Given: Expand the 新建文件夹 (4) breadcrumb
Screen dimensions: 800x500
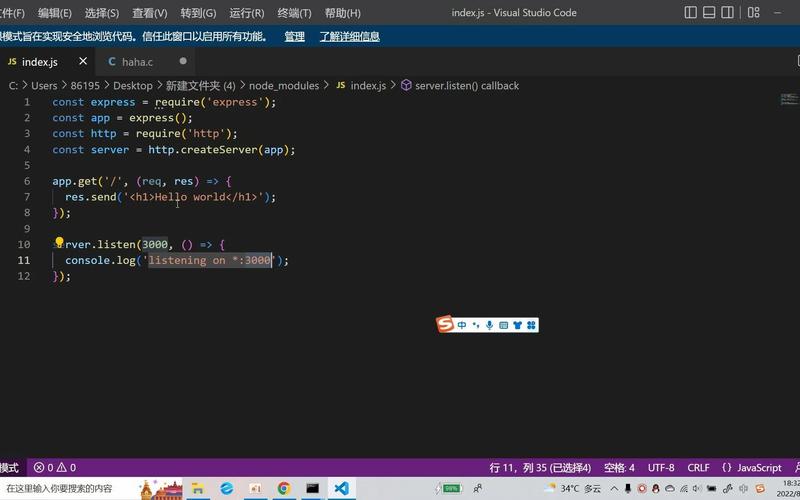Looking at the screenshot, I should pos(201,86).
